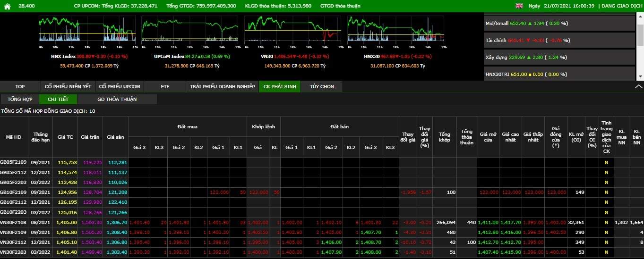
Task: Click the Tổng hợp sub-tab button
Action: [x=20, y=99]
